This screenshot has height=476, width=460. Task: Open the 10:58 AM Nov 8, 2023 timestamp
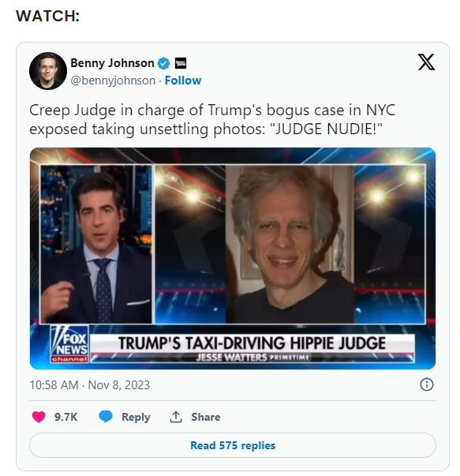click(90, 385)
